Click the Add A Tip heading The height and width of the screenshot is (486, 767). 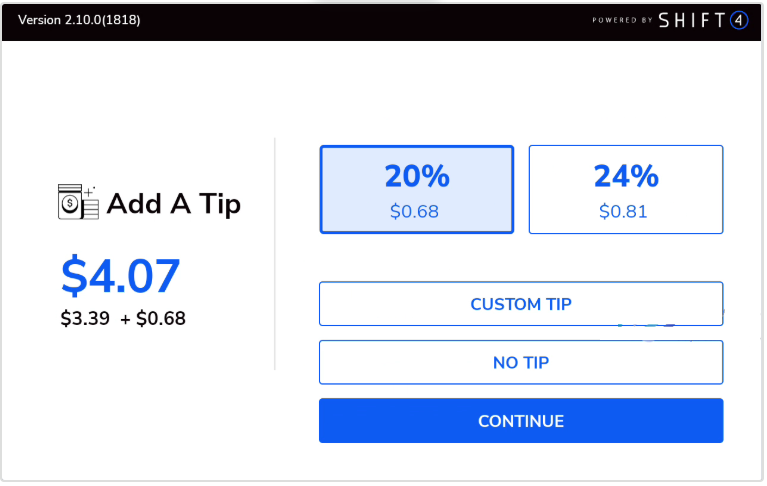click(x=173, y=204)
